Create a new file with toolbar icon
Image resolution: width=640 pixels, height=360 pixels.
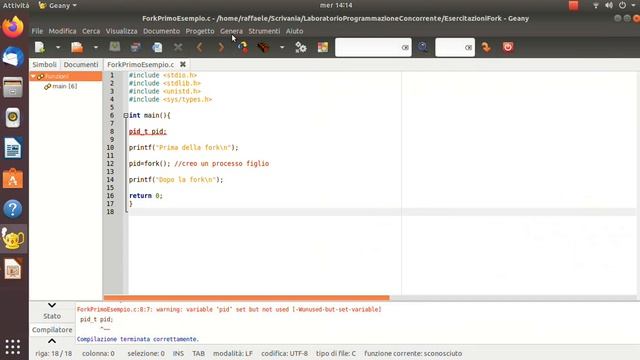pos(40,47)
